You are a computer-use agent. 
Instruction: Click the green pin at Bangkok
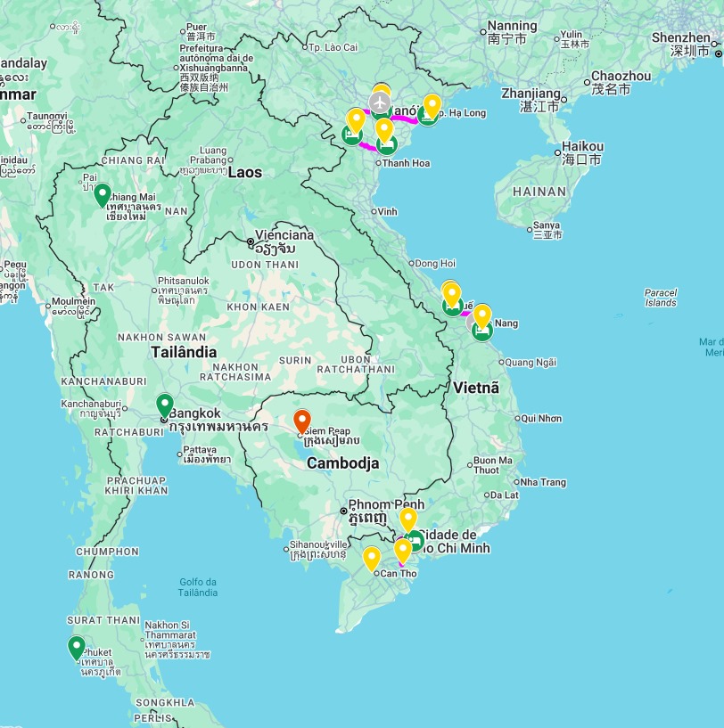[x=164, y=405]
